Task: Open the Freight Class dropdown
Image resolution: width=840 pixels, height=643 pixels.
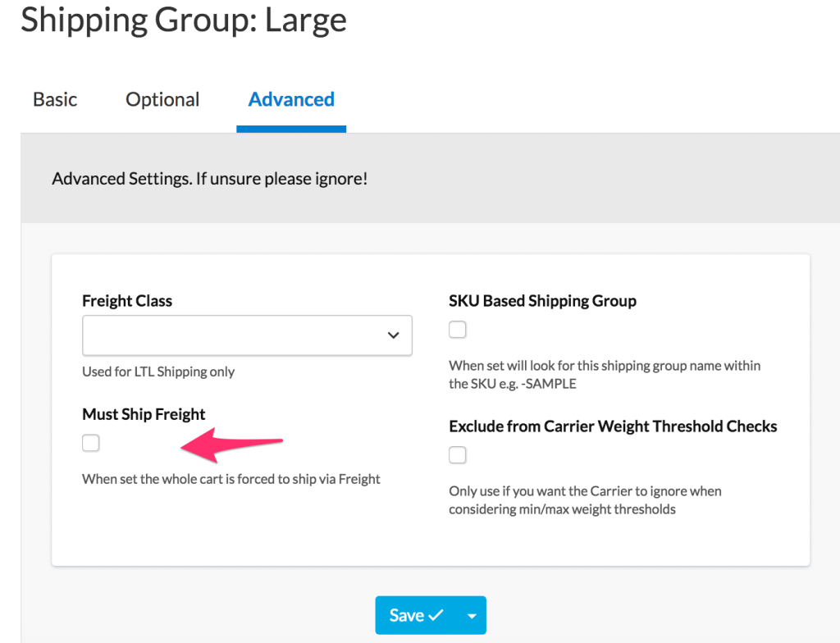Action: (246, 335)
